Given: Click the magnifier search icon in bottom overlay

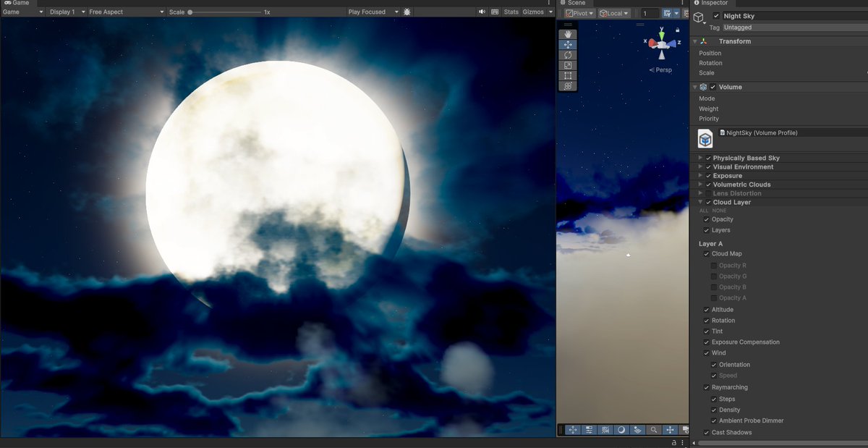Looking at the screenshot, I should point(654,430).
